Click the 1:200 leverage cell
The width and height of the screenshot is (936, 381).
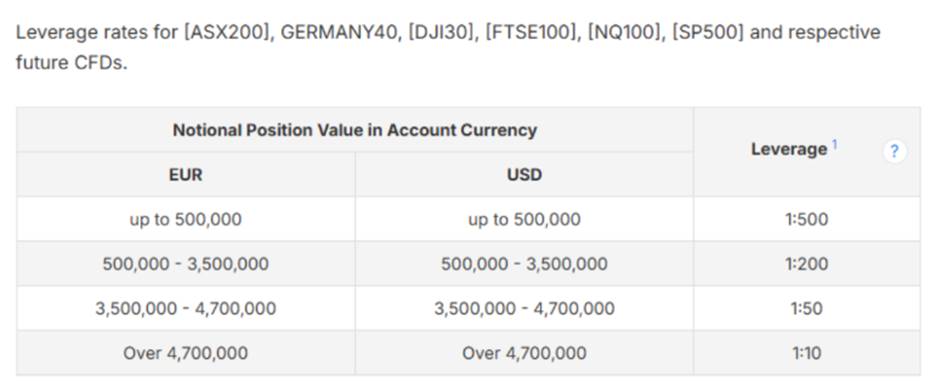click(x=806, y=263)
